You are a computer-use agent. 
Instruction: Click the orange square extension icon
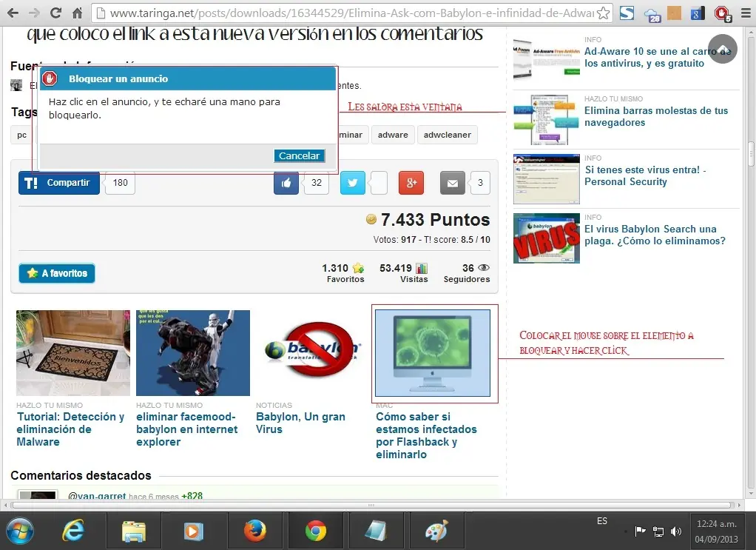click(674, 13)
